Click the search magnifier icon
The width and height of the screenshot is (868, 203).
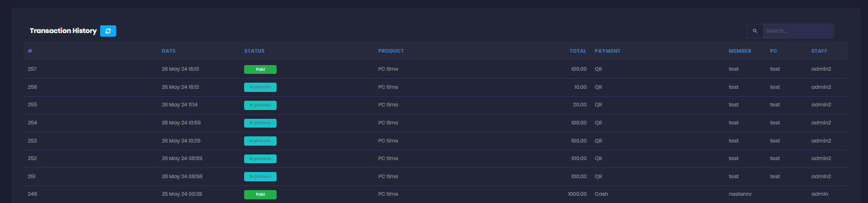click(x=755, y=31)
